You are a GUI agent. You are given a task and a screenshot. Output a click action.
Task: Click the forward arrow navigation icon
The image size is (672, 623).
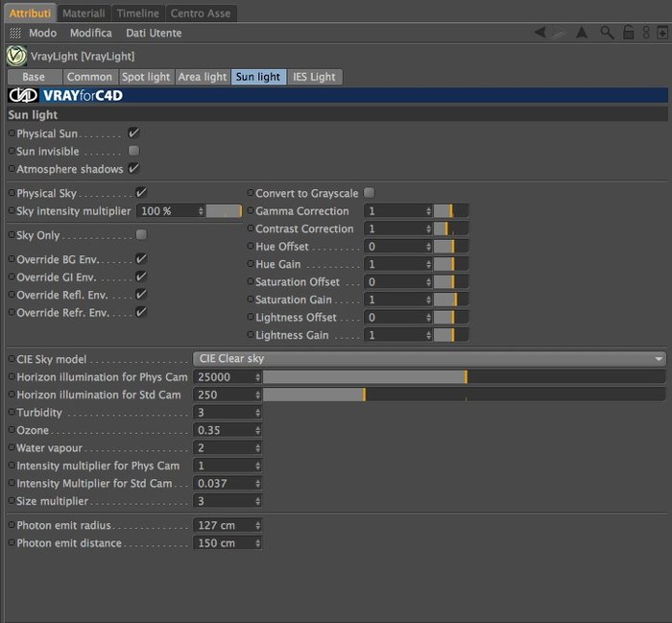pos(559,32)
